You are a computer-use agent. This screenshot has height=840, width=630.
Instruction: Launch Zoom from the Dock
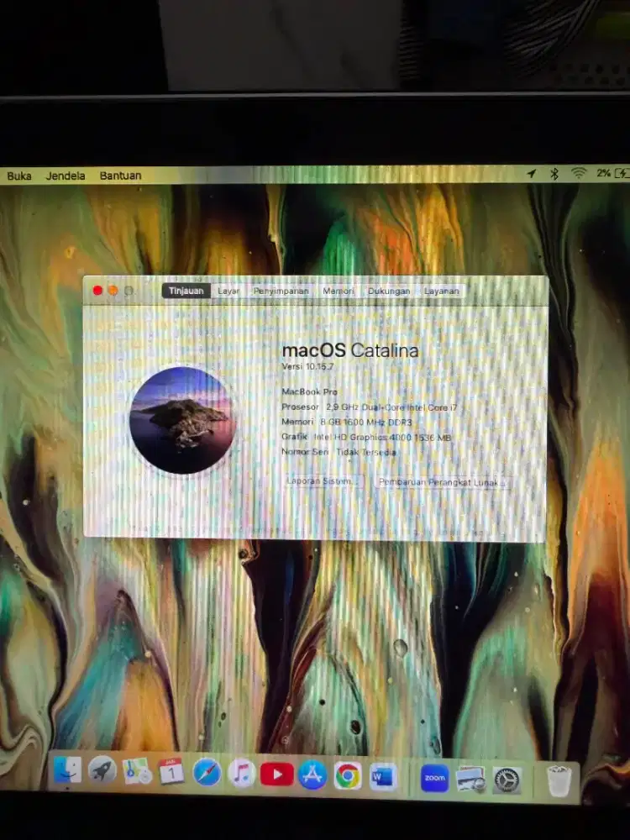tap(434, 778)
